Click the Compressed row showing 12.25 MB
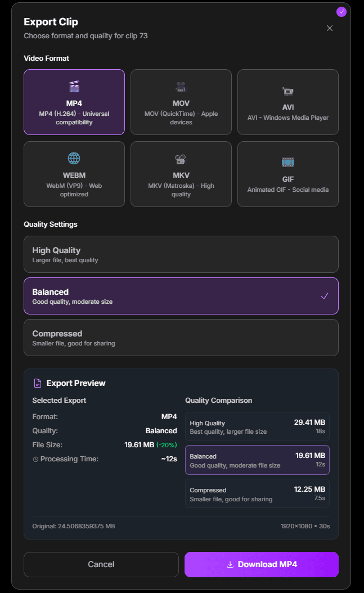The width and height of the screenshot is (364, 593). click(x=257, y=493)
